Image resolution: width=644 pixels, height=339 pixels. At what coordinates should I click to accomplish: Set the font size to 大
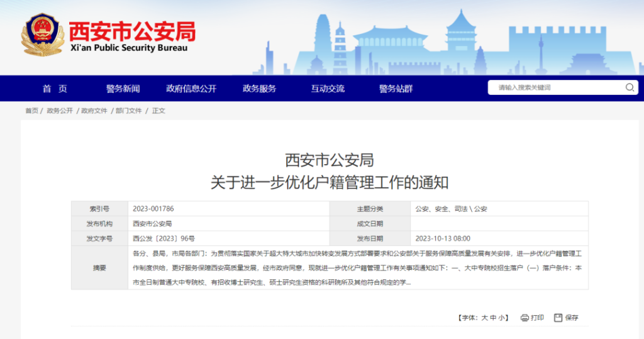click(x=485, y=318)
